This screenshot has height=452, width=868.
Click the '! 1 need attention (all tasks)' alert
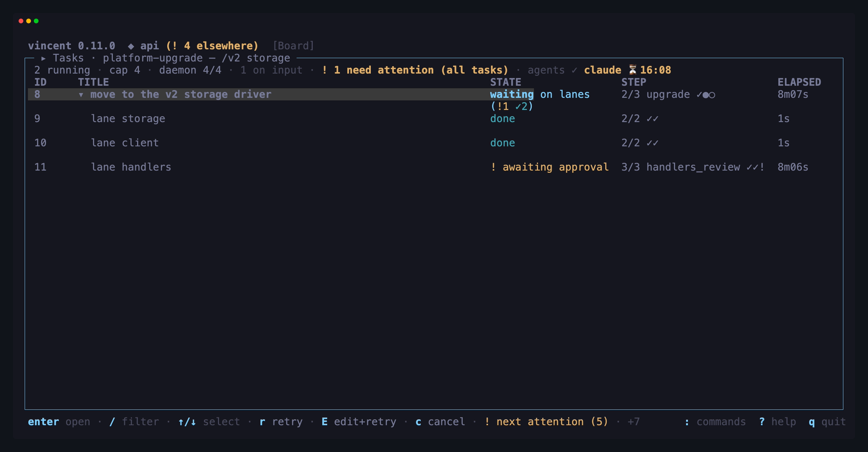coord(415,70)
